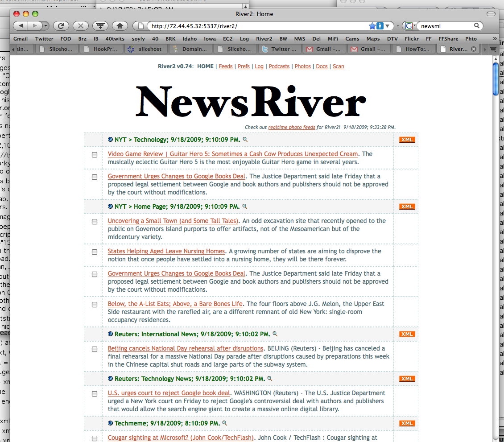Open the Podcasts page in River2 menu

pyautogui.click(x=279, y=66)
